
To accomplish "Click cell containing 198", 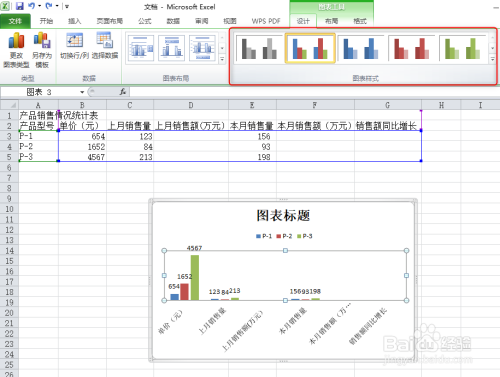I will [x=252, y=157].
